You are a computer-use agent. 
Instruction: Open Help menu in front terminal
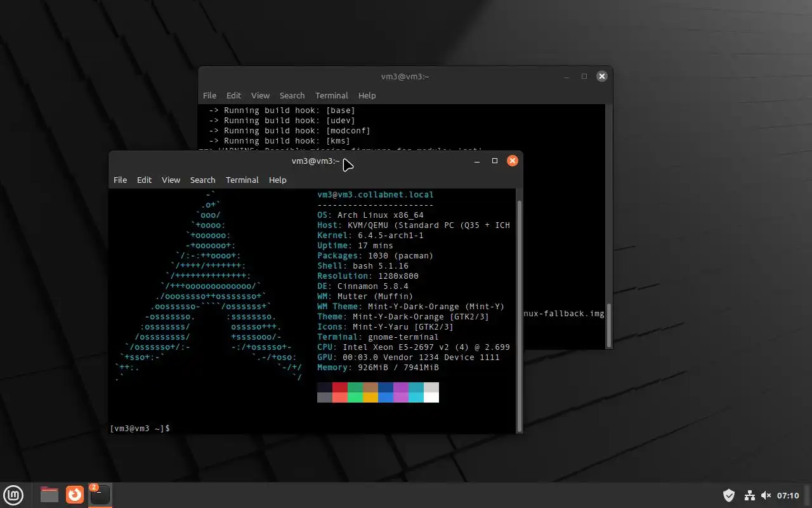tap(277, 180)
